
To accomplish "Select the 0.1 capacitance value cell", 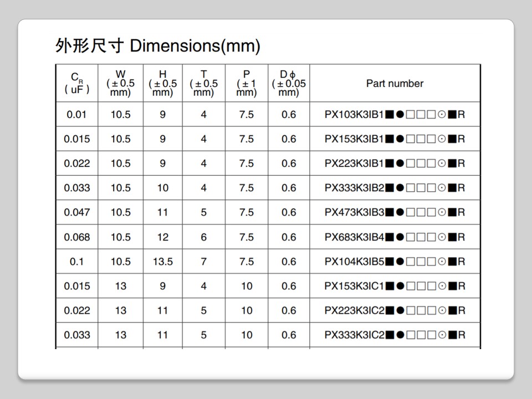I will [x=76, y=262].
